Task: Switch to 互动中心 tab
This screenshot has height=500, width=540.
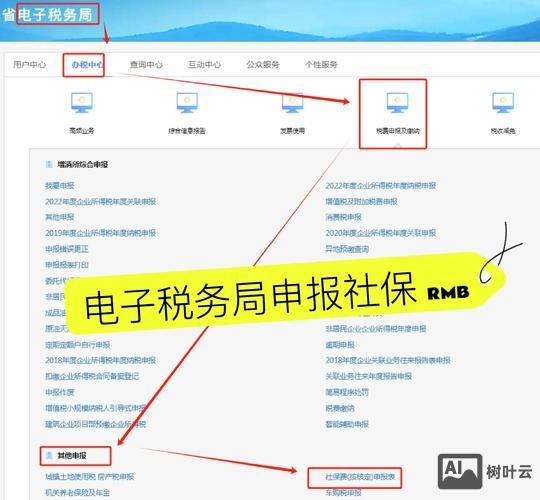Action: [x=204, y=64]
